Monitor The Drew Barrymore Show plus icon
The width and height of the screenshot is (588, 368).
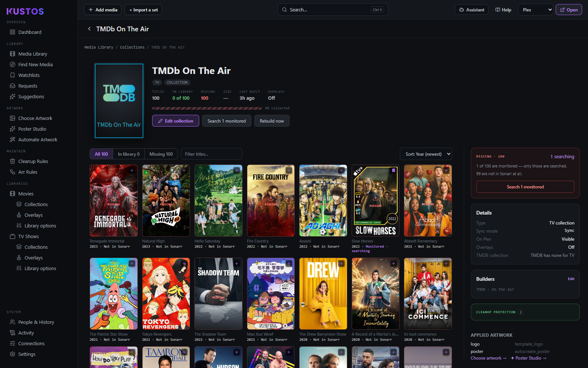click(x=341, y=263)
